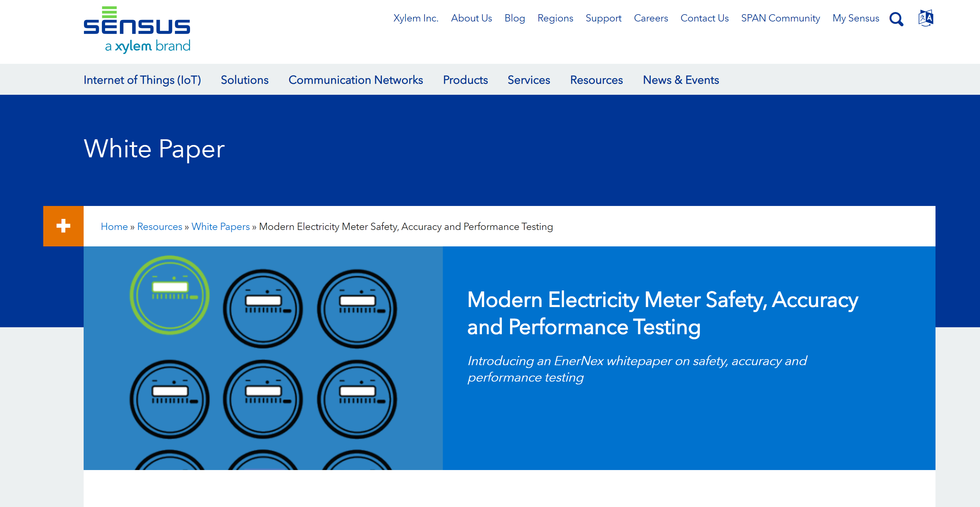This screenshot has width=980, height=507.
Task: Open Services menu
Action: pos(529,80)
